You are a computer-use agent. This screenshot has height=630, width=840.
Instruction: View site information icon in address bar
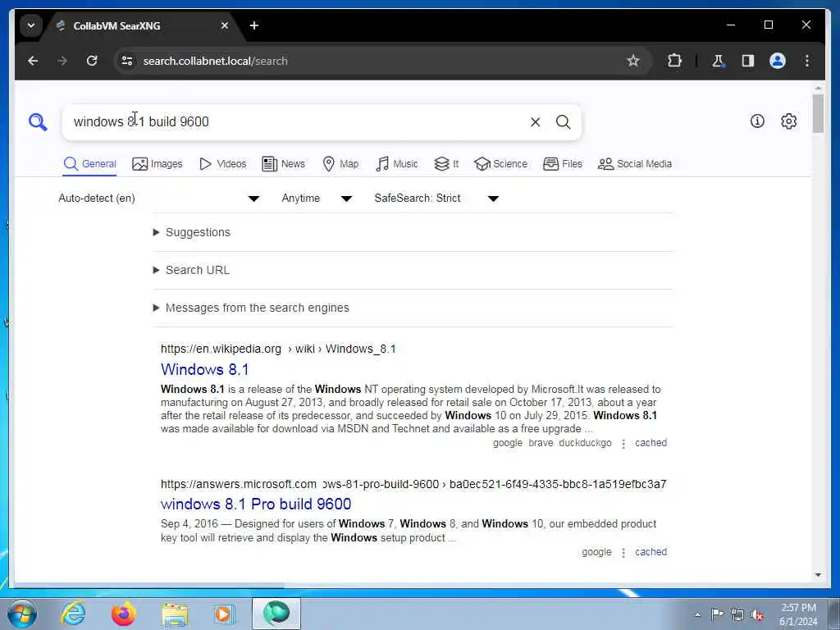[x=127, y=61]
